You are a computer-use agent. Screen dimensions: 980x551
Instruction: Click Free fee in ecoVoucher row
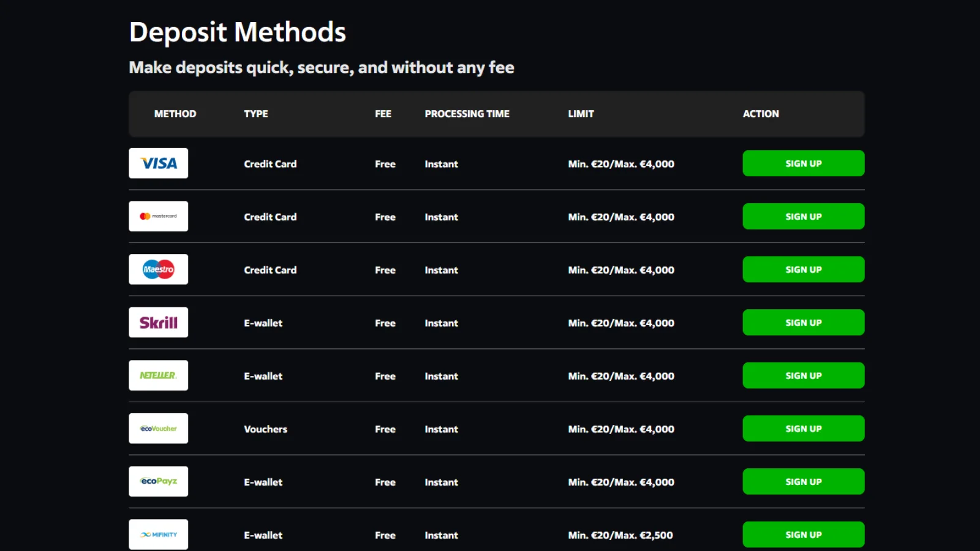pos(385,429)
